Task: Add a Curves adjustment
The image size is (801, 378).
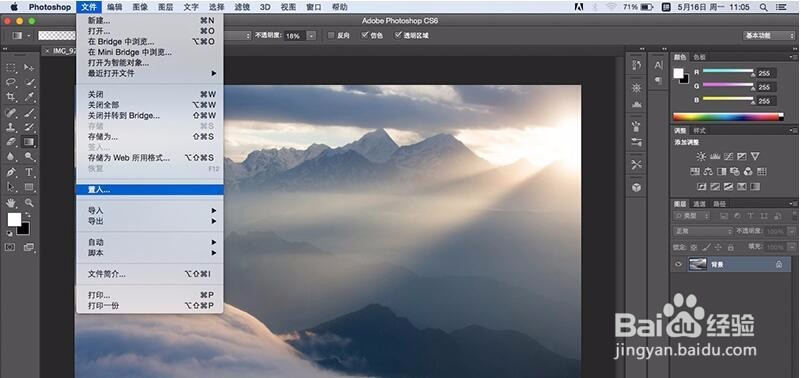Action: [x=728, y=156]
